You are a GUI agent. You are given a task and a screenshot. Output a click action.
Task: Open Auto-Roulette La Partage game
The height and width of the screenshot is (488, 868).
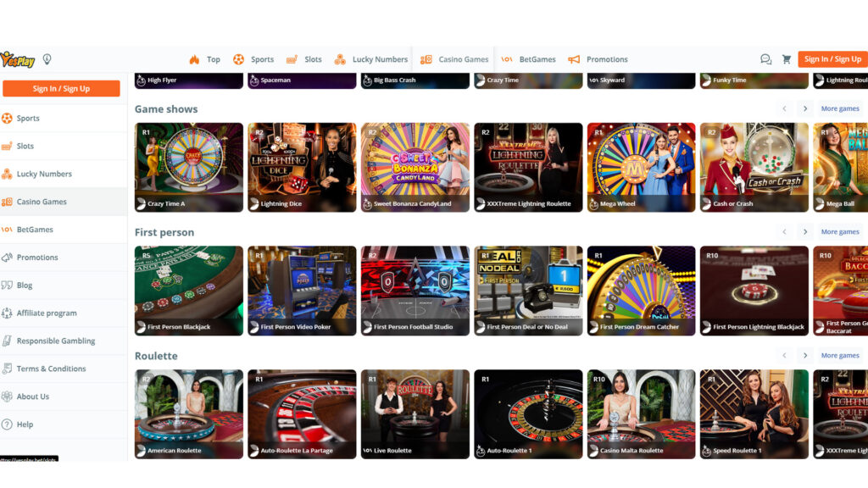pyautogui.click(x=303, y=413)
